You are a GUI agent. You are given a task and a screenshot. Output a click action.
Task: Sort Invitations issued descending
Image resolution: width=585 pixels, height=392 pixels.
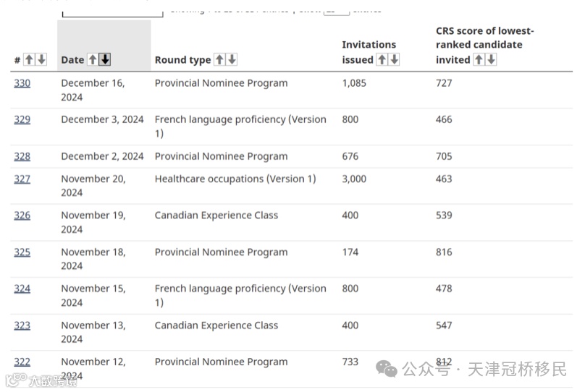pyautogui.click(x=394, y=60)
